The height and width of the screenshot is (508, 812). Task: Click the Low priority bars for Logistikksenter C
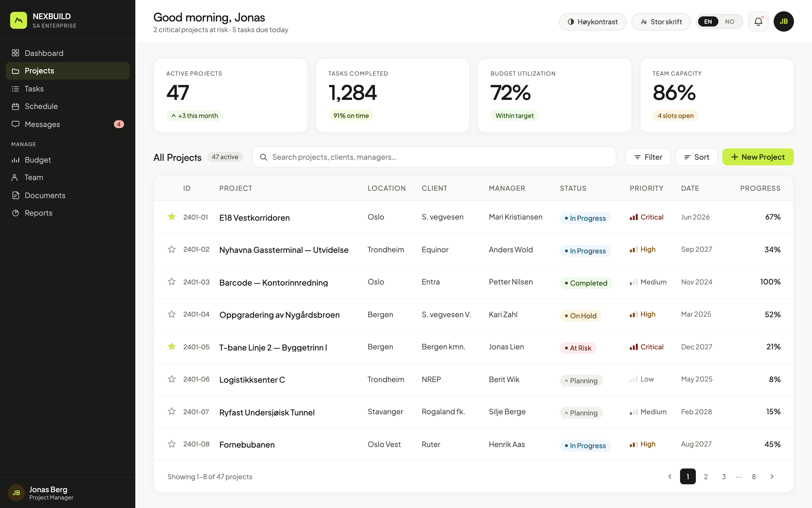[634, 379]
